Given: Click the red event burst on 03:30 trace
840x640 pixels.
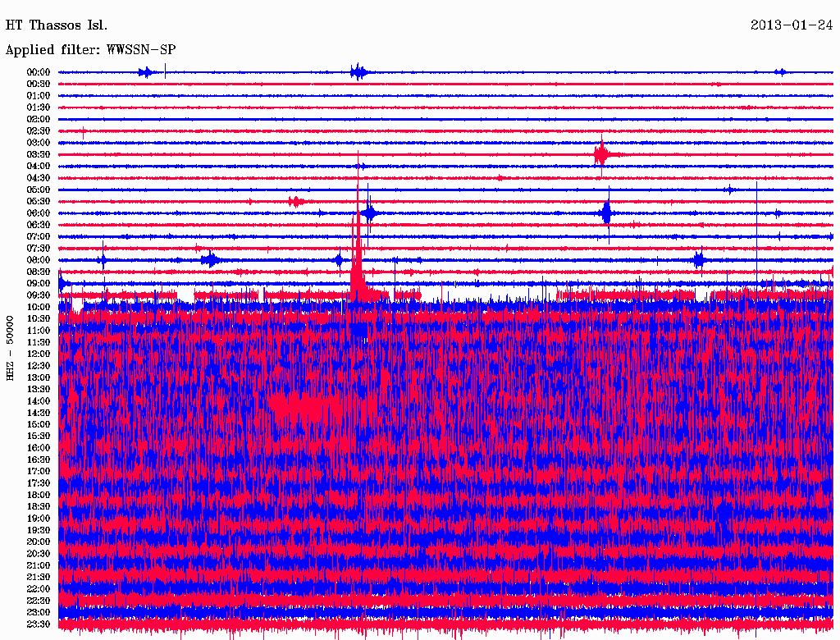Looking at the screenshot, I should point(602,155).
